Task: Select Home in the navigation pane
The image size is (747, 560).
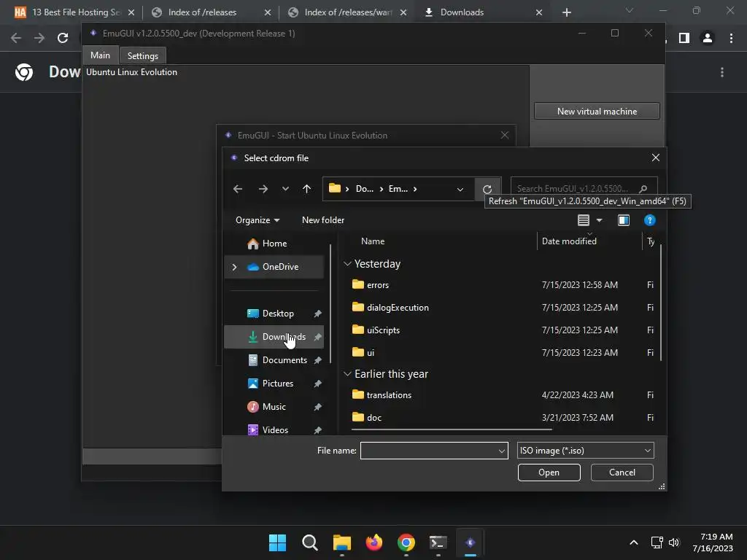Action: [274, 244]
